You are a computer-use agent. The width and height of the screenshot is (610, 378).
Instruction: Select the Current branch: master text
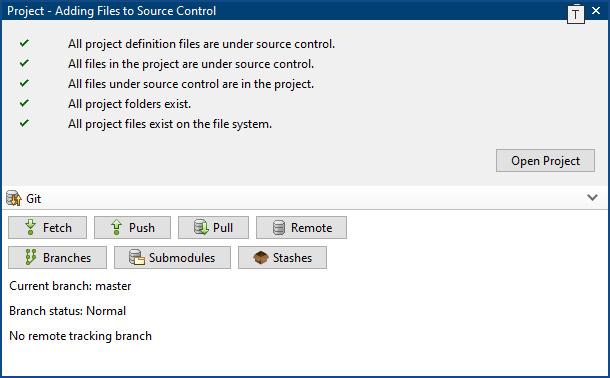(x=70, y=286)
